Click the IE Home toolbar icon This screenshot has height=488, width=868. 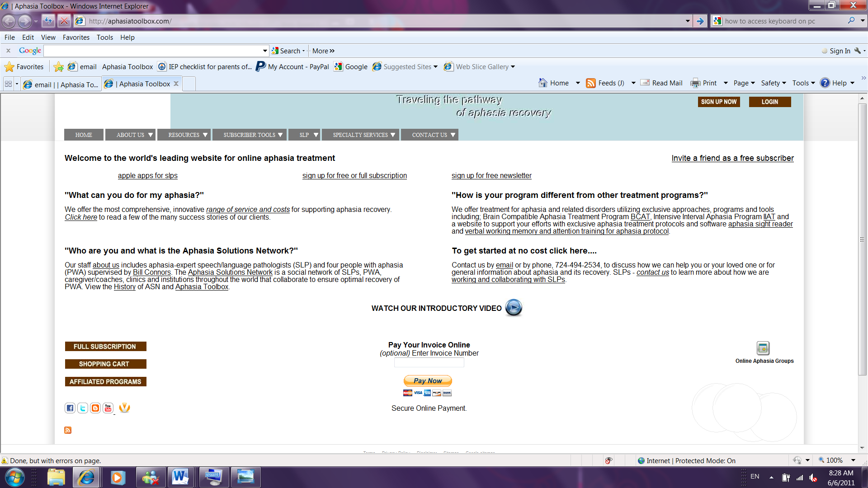543,83
